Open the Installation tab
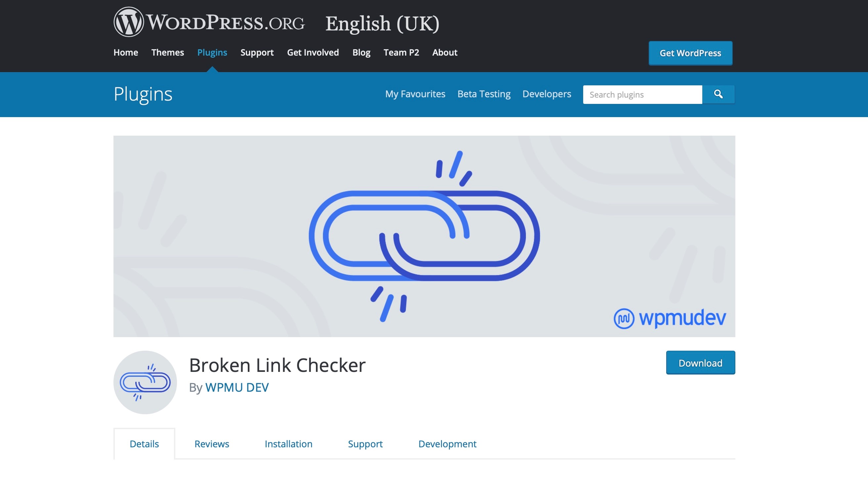The width and height of the screenshot is (868, 488). [x=288, y=443]
